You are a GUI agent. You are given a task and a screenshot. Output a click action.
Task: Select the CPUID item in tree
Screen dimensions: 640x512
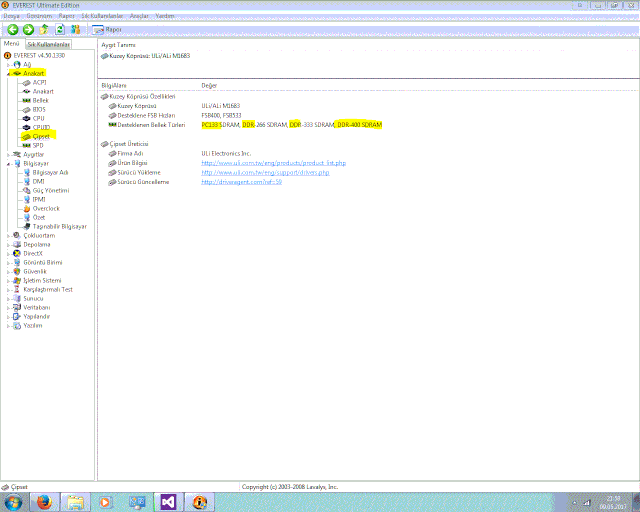click(41, 127)
